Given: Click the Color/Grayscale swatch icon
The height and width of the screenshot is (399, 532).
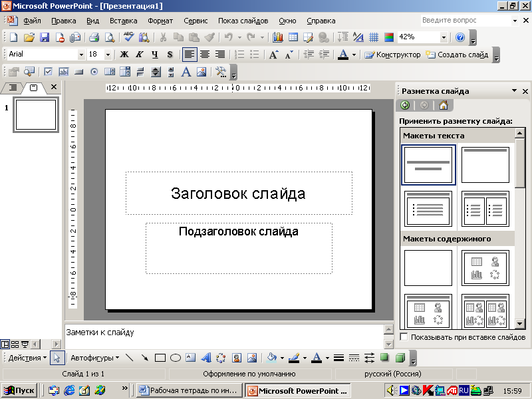Looking at the screenshot, I should coord(389,37).
